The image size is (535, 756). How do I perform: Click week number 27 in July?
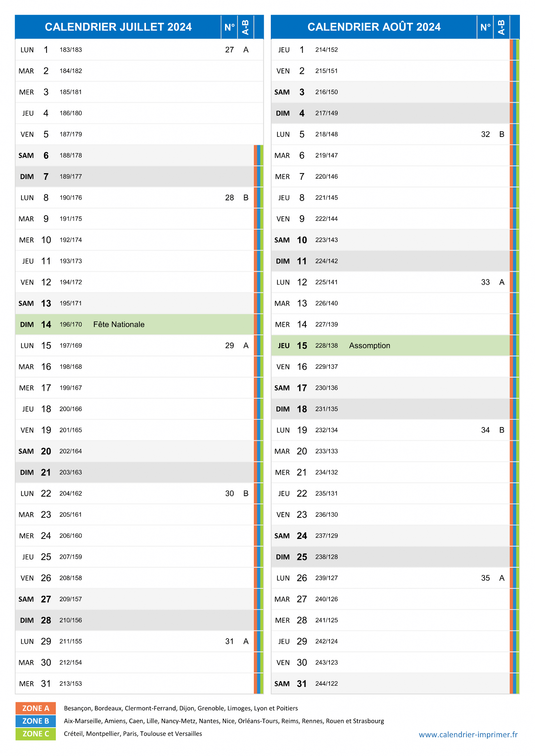point(229,50)
